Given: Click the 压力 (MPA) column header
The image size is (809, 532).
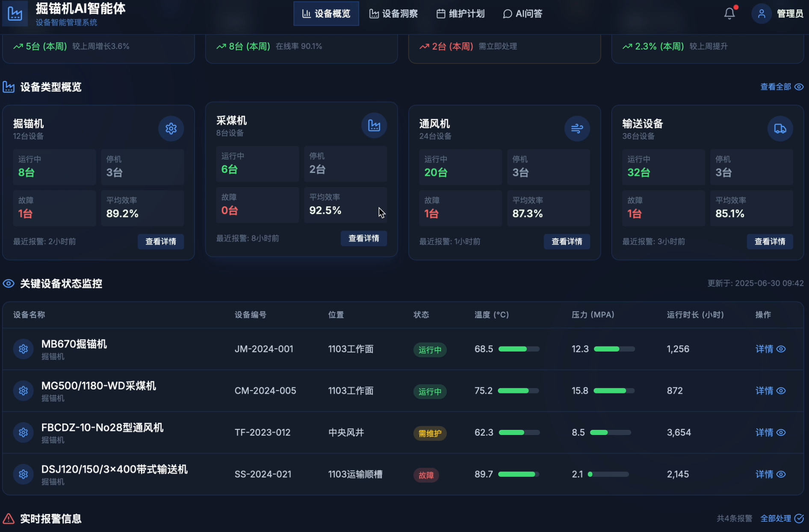Looking at the screenshot, I should click(593, 315).
